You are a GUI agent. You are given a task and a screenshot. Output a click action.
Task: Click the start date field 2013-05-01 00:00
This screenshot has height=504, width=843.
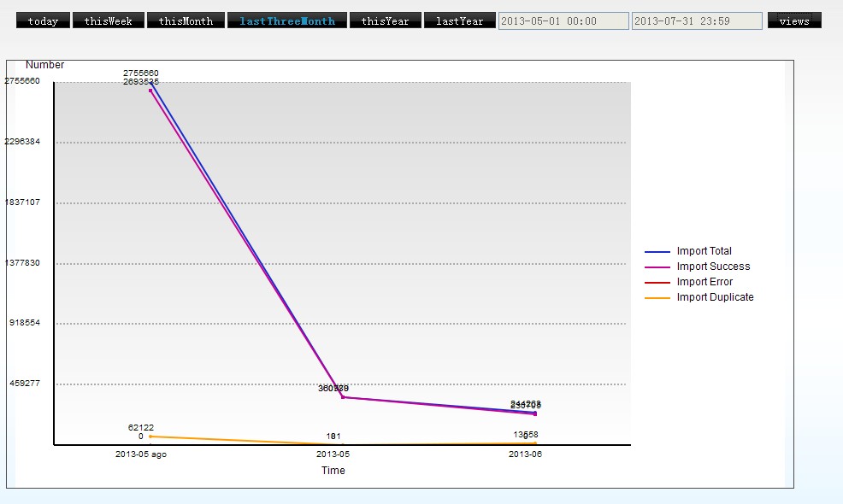pos(563,21)
